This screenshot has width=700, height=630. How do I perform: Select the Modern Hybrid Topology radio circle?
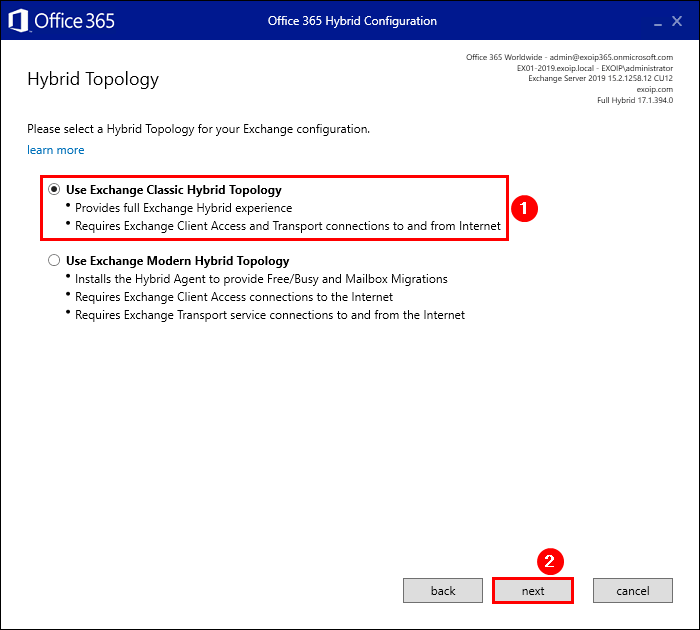pyautogui.click(x=54, y=261)
